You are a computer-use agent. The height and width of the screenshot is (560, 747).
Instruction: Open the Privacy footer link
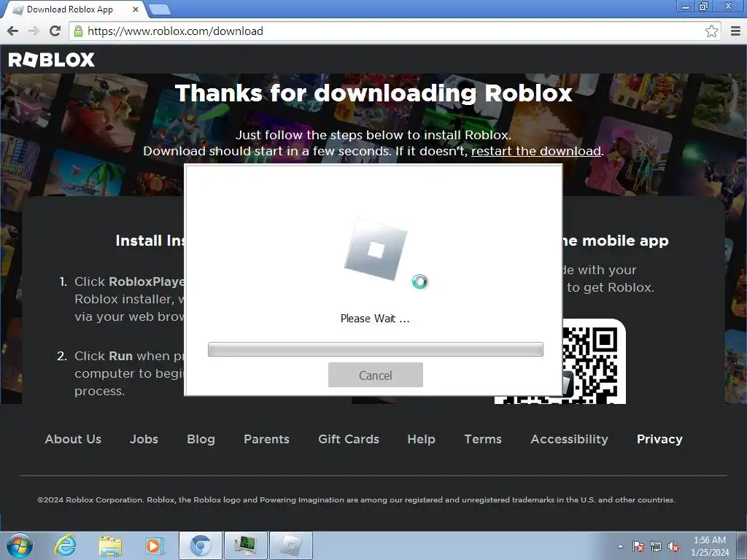click(x=659, y=439)
